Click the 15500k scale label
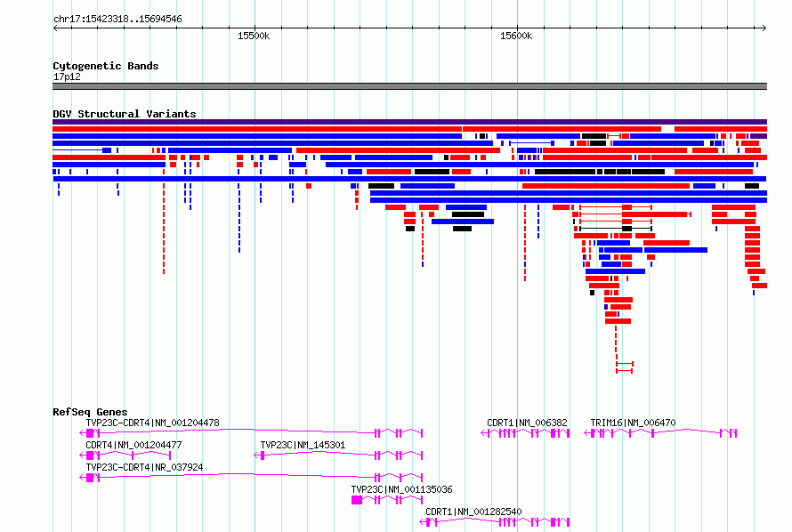The width and height of the screenshot is (792, 532). pyautogui.click(x=254, y=36)
